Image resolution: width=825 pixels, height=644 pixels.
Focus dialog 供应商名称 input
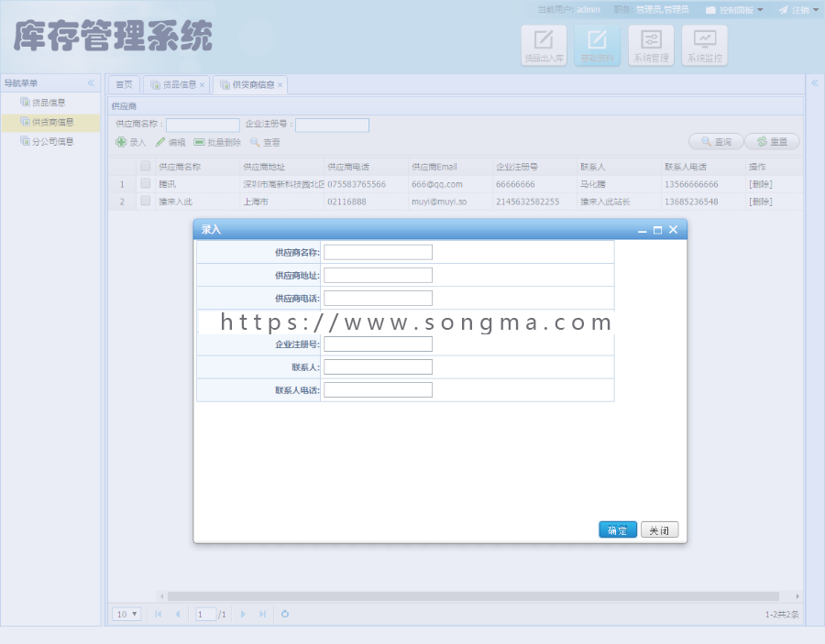[378, 252]
